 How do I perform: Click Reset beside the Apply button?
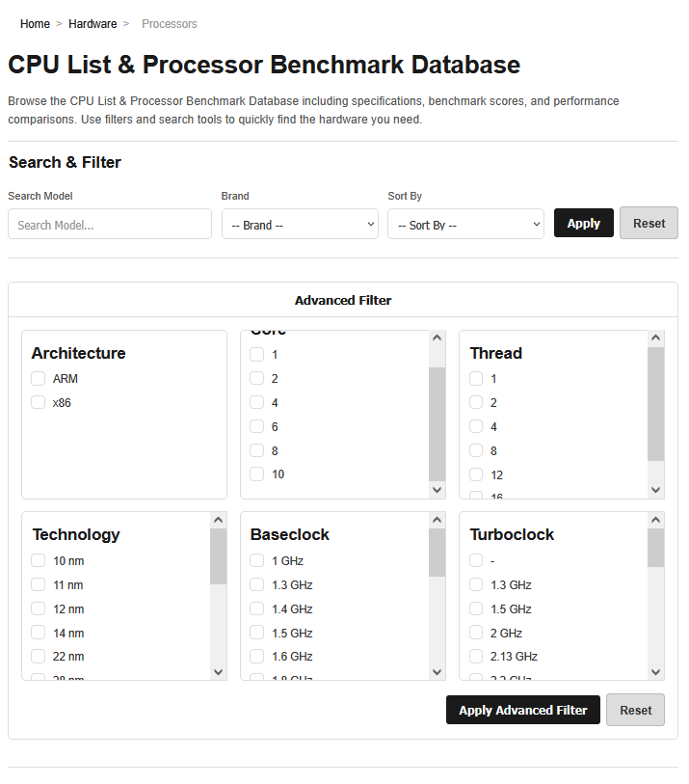point(649,223)
